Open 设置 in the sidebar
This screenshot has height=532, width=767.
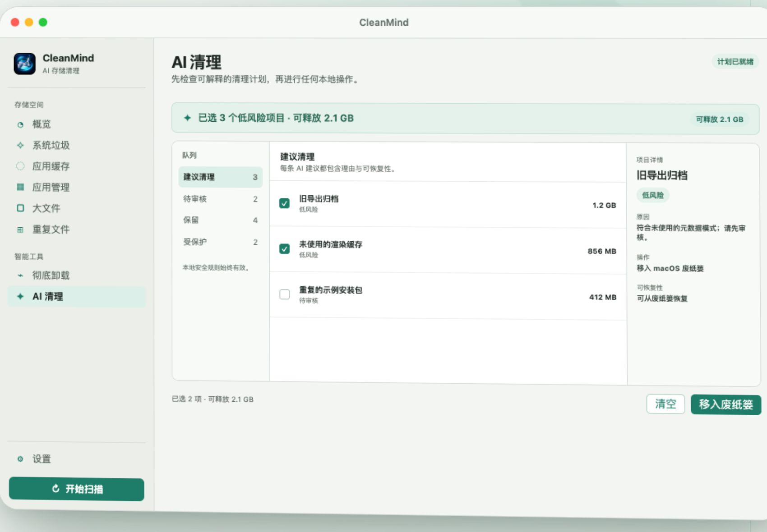click(77, 459)
